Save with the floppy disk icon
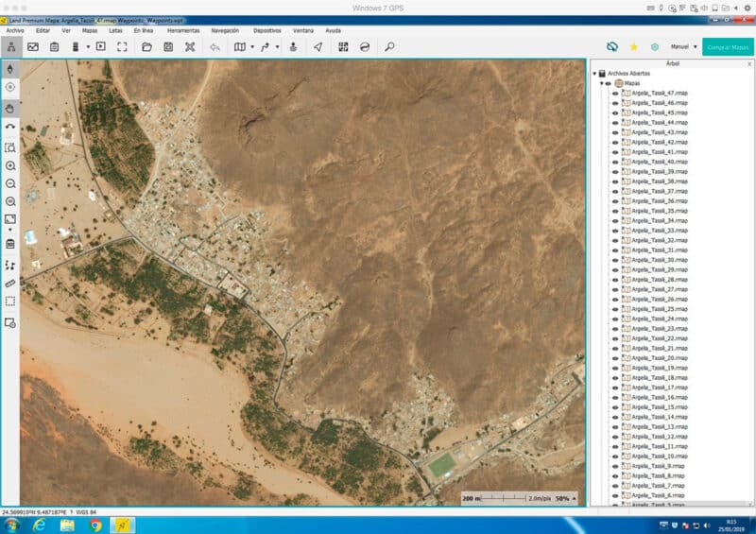This screenshot has width=756, height=534. 168,47
